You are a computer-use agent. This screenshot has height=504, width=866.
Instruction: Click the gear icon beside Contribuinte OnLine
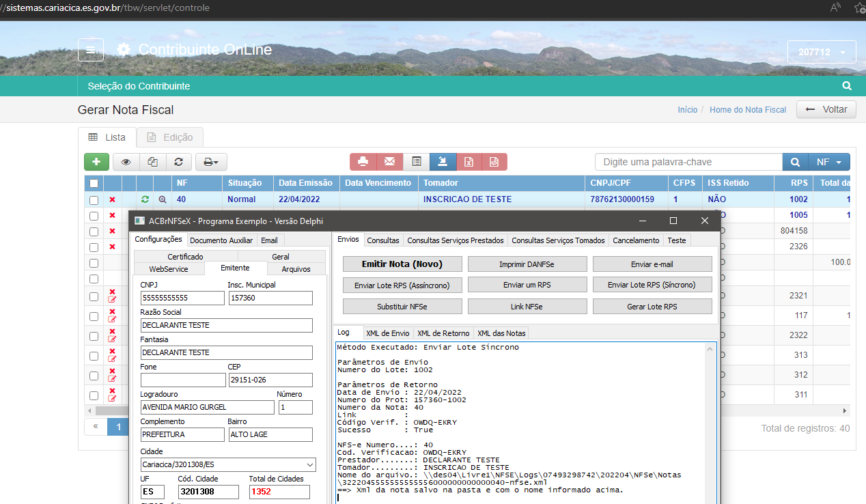(124, 50)
